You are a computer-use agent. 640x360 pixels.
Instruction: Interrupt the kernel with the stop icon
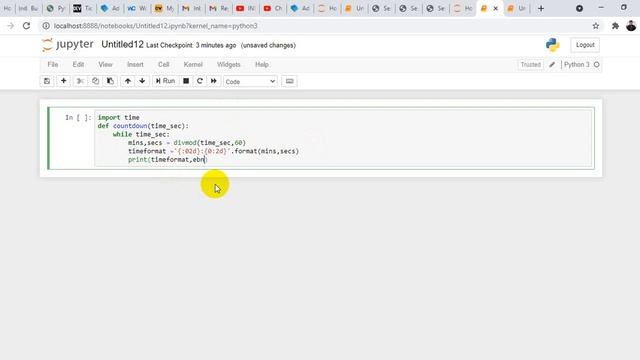click(186, 81)
